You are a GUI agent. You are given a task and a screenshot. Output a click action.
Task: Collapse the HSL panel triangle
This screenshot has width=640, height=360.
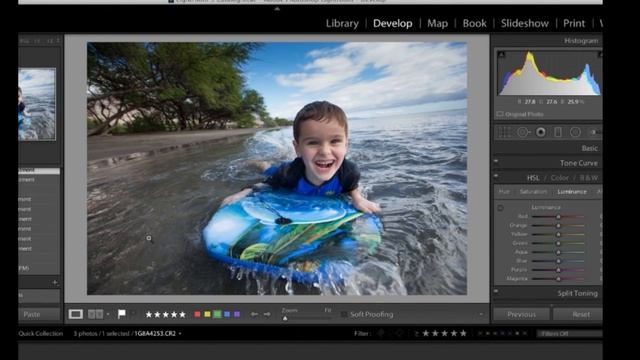[496, 176]
